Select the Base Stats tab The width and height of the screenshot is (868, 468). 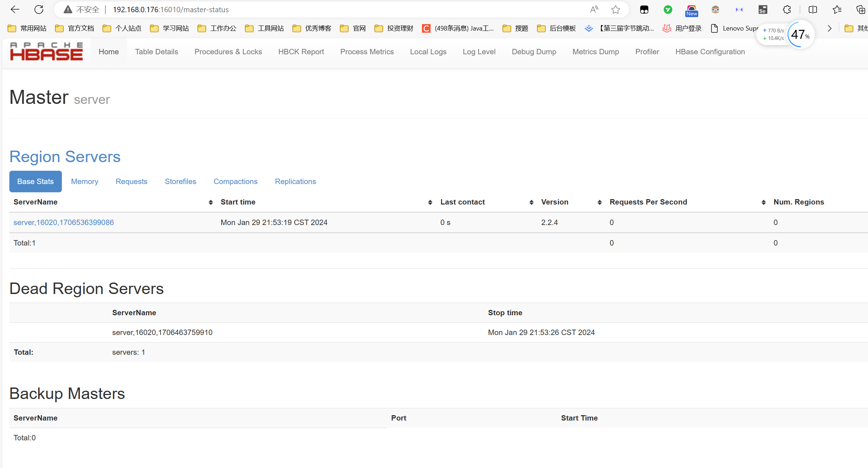(36, 182)
